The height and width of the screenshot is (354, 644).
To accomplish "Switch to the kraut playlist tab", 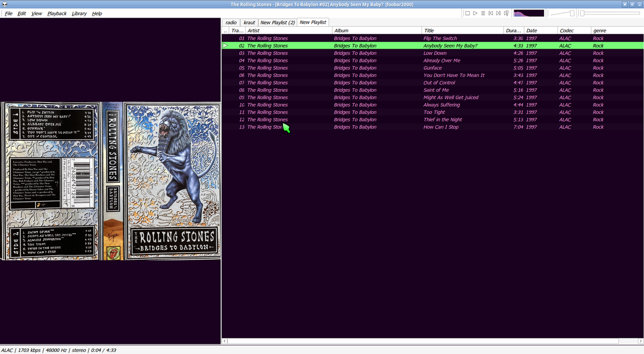I will [x=249, y=22].
